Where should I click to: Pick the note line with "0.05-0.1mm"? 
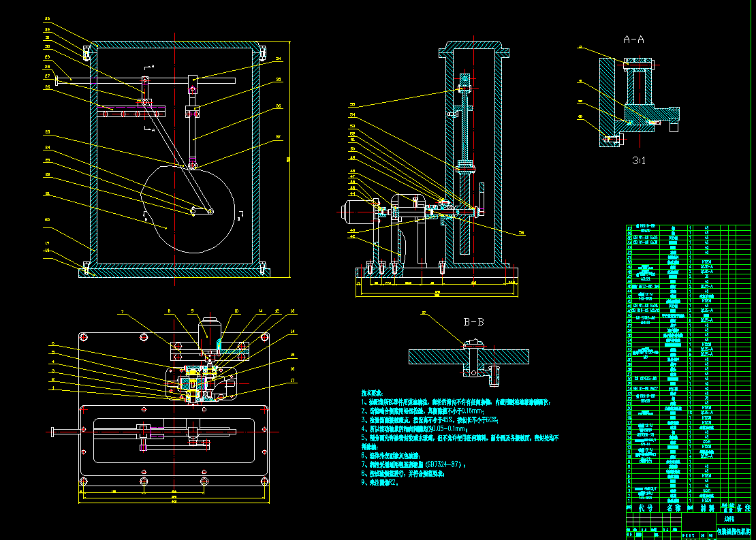click(x=416, y=428)
